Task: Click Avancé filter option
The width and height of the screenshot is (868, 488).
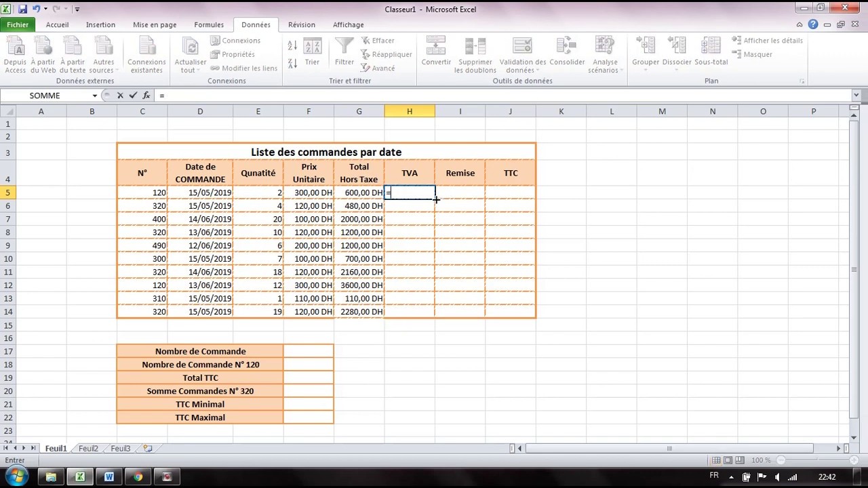Action: coord(378,68)
